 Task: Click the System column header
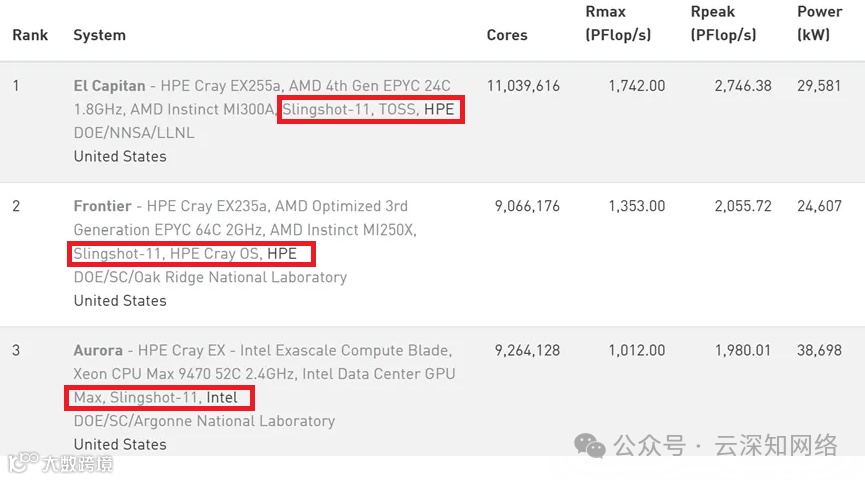tap(99, 35)
